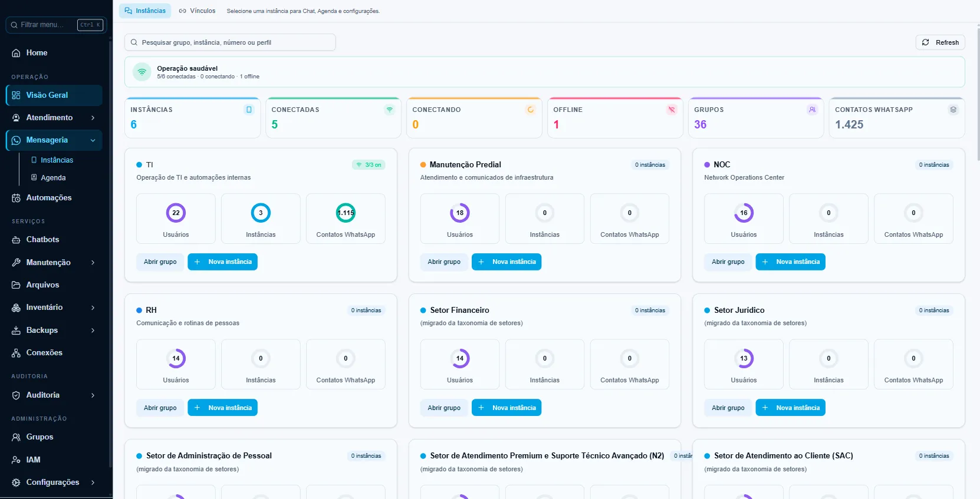Click the Inventário boxes icon
Image resolution: width=980 pixels, height=499 pixels.
pyautogui.click(x=16, y=308)
